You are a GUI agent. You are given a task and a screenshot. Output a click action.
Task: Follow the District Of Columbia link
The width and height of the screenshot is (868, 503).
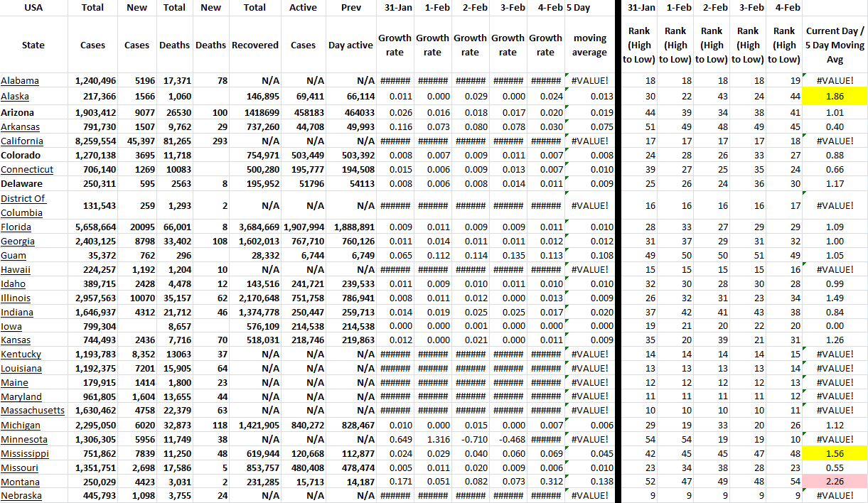coord(23,205)
